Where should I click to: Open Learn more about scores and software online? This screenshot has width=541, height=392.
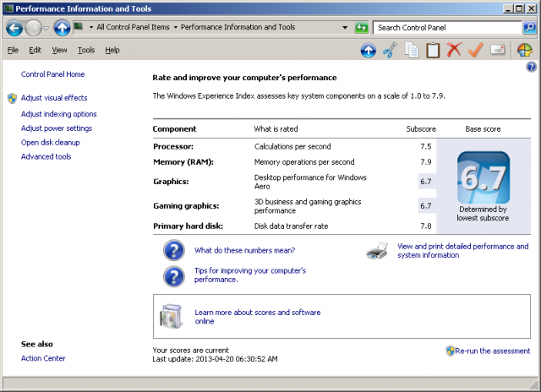pos(258,317)
